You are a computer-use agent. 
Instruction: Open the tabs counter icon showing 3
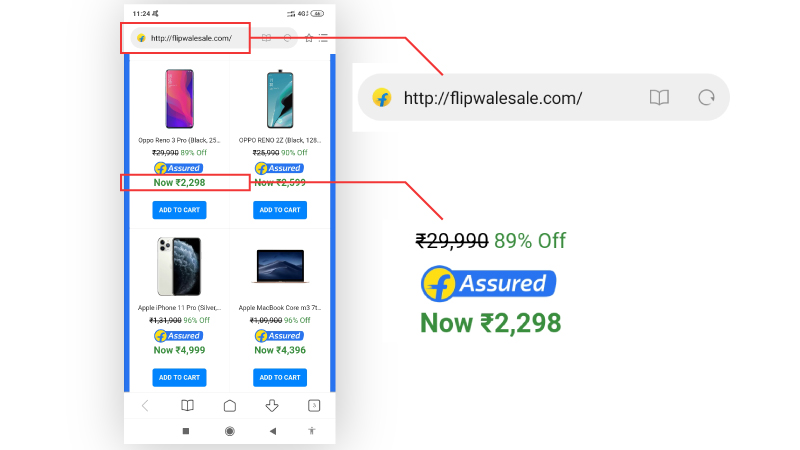(x=314, y=406)
